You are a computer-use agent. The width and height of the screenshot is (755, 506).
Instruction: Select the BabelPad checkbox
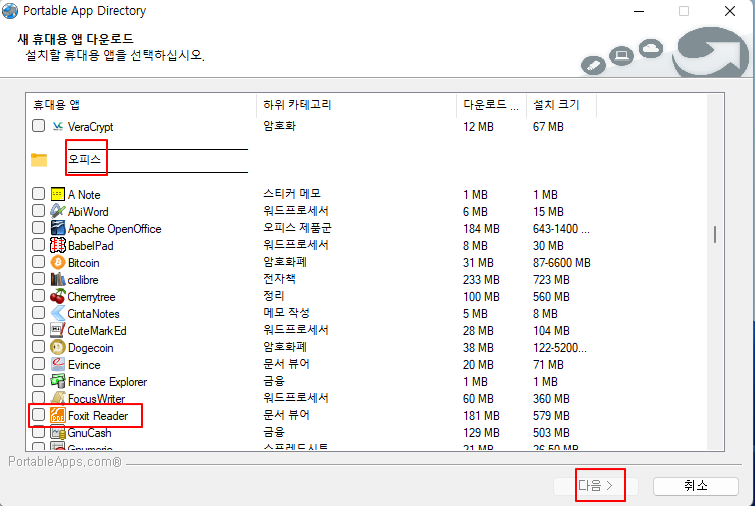click(x=39, y=245)
